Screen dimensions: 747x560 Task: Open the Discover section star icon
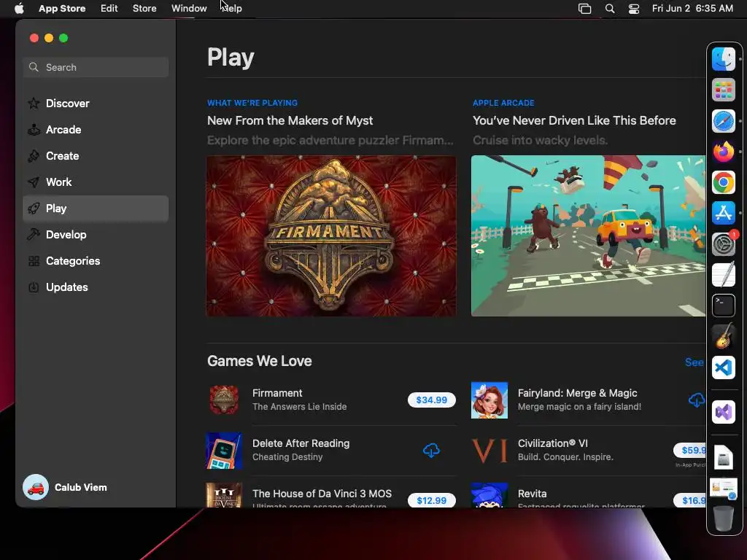tap(34, 104)
